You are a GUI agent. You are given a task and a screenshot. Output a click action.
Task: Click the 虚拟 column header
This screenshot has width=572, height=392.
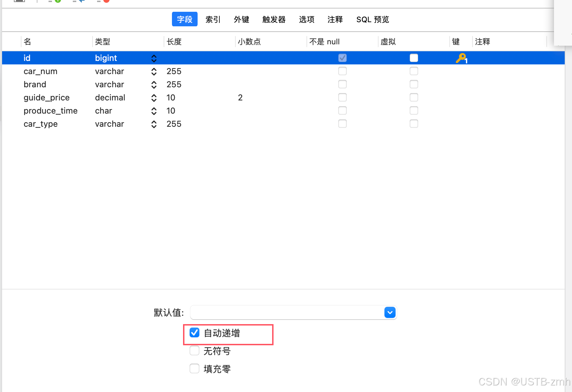[x=388, y=42]
